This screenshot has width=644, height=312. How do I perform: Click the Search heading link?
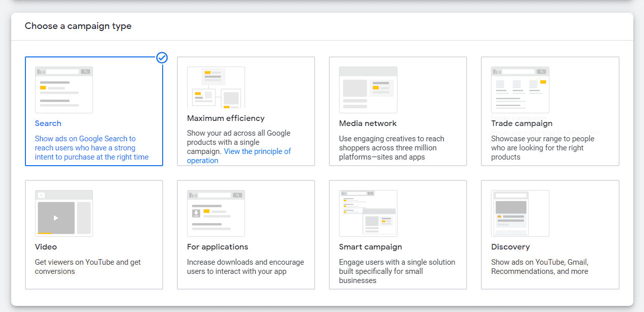click(x=48, y=123)
